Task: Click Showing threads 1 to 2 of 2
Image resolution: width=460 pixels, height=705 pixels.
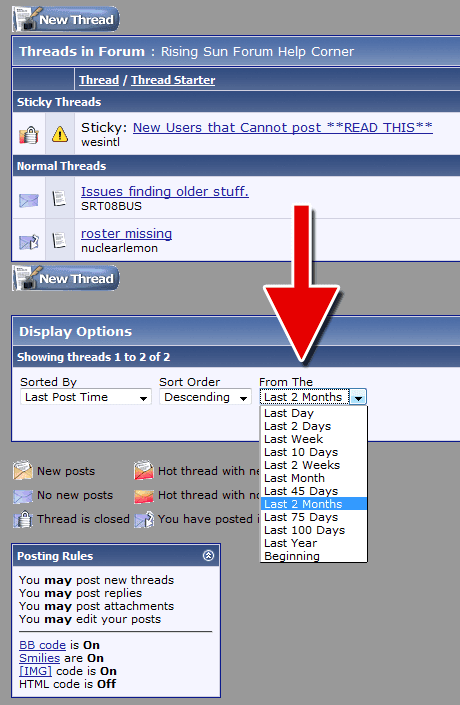Action: 94,357
